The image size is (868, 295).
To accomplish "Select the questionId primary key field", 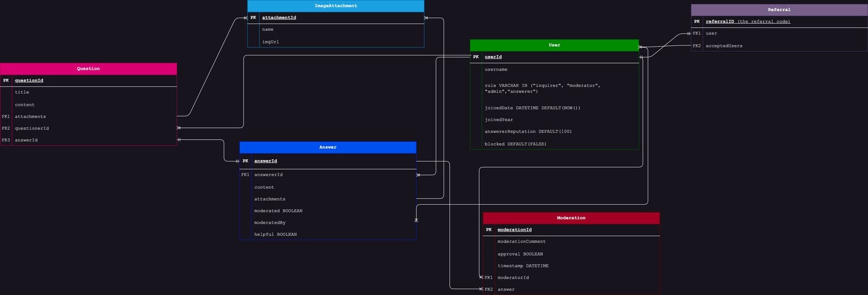I will click(29, 81).
